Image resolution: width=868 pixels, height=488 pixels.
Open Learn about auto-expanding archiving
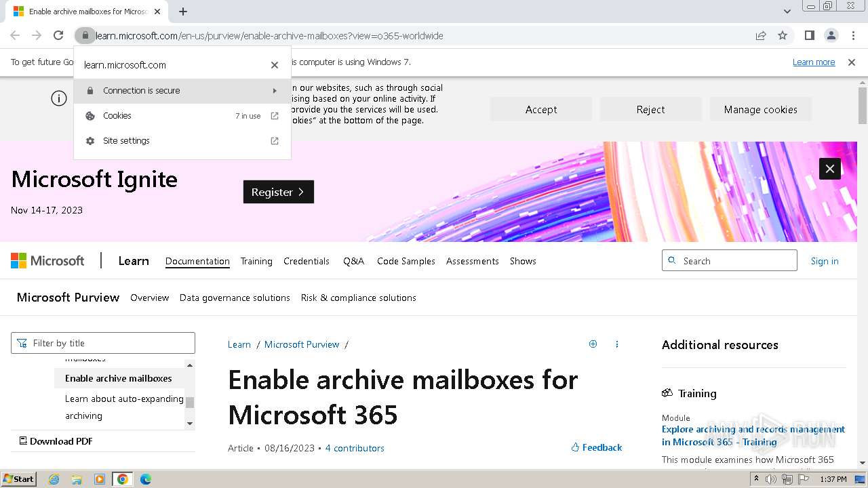[124, 407]
